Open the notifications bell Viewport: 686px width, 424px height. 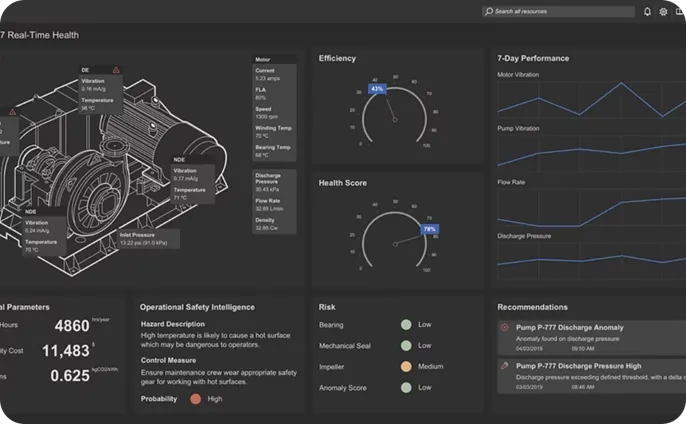coord(647,12)
